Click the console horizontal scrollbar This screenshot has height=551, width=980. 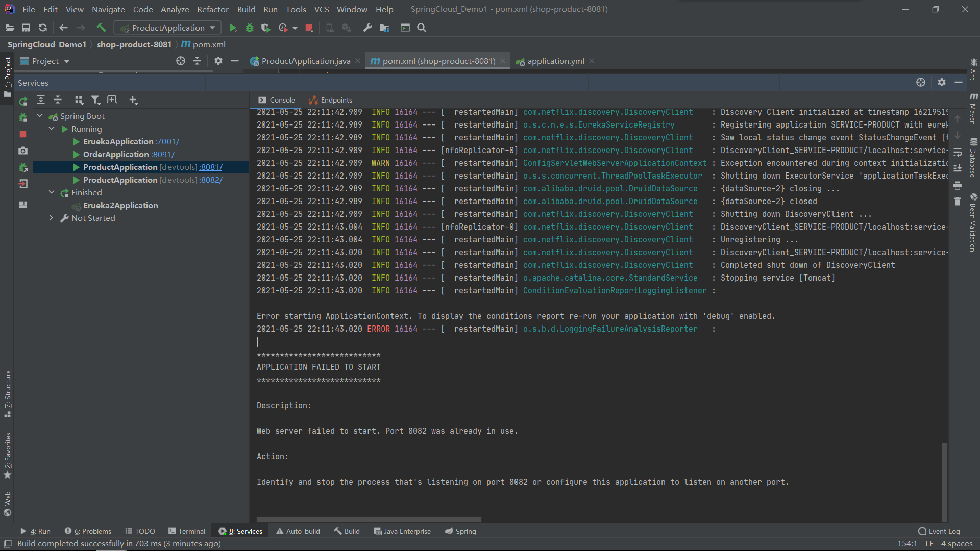(369, 519)
